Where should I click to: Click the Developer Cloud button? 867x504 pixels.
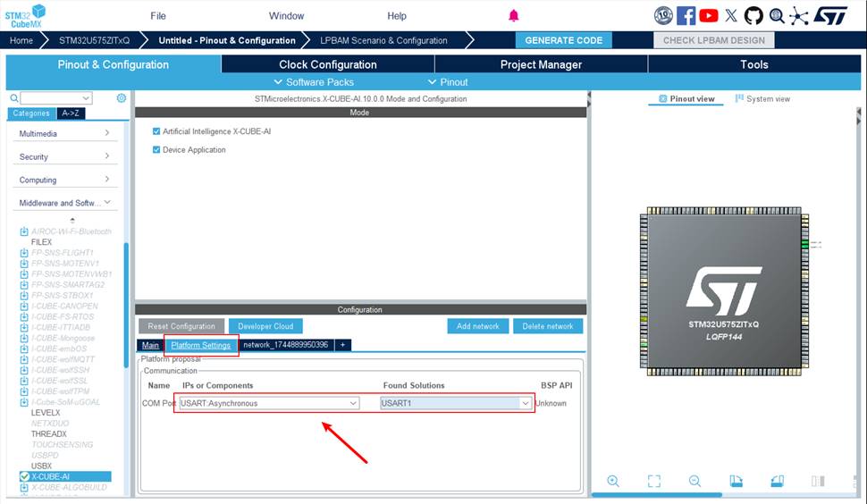pos(265,326)
